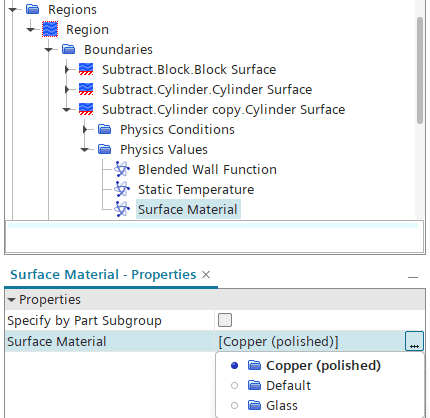The height and width of the screenshot is (418, 430).
Task: Select the Glass material radio option
Action: tap(234, 406)
